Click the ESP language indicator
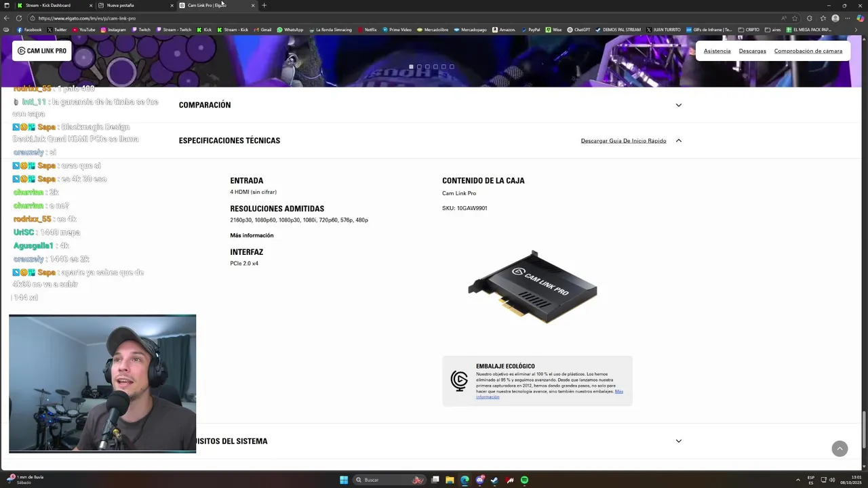Screen dimensions: 868x488 (811, 480)
